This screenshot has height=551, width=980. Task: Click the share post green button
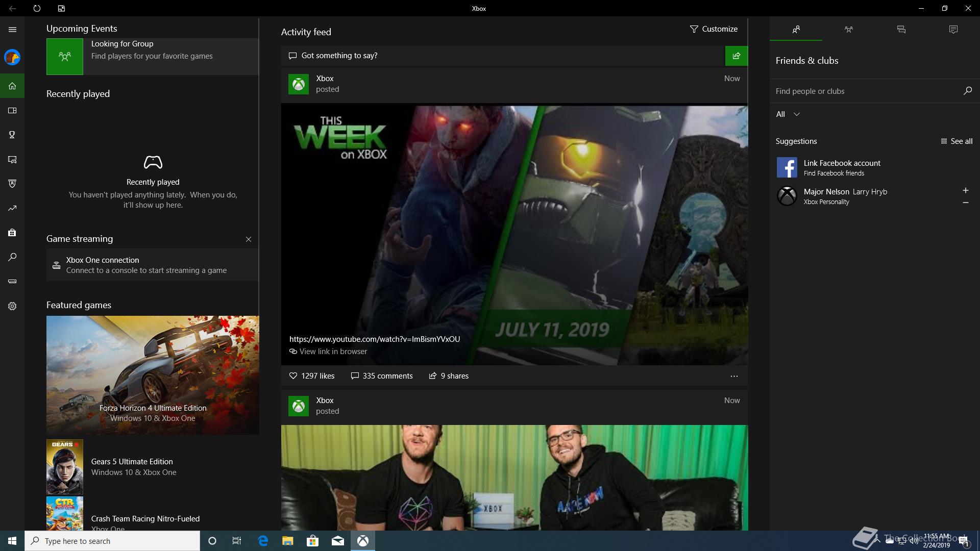click(736, 56)
